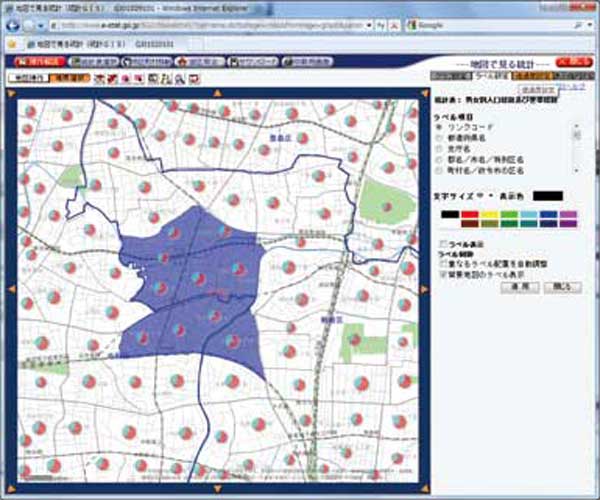Image resolution: width=600 pixels, height=500 pixels.
Task: Open the search provider dropdown arrow
Action: pyautogui.click(x=589, y=25)
